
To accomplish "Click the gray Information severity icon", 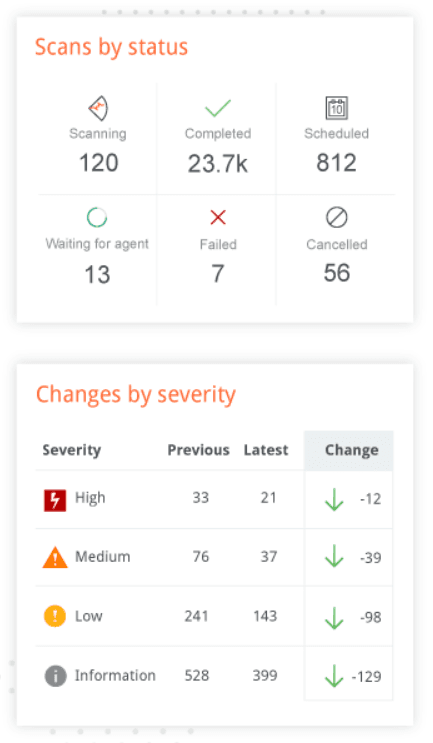I will pos(55,676).
